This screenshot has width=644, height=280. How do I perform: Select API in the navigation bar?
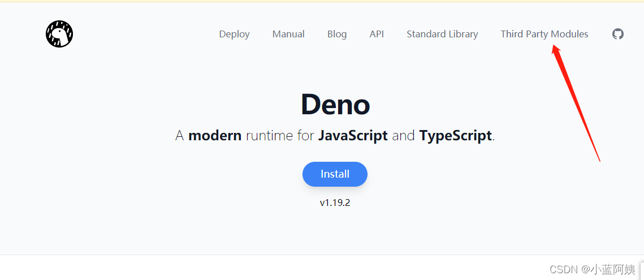(377, 34)
